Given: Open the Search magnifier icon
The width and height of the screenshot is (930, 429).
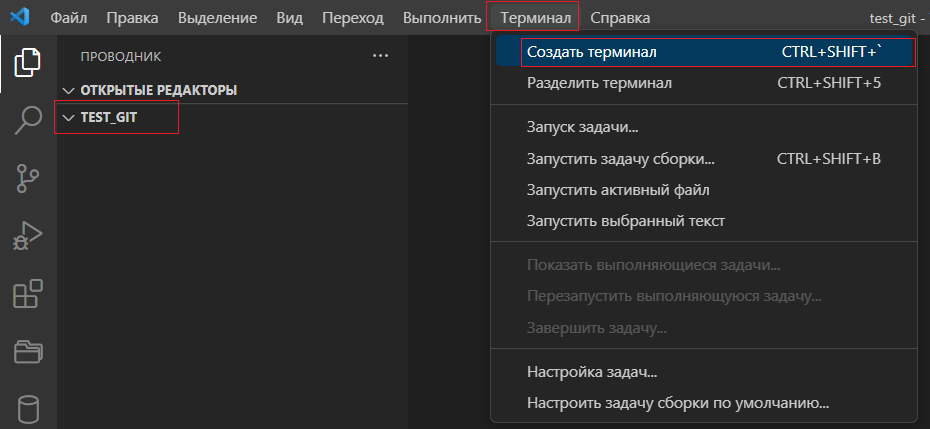Looking at the screenshot, I should pyautogui.click(x=28, y=120).
